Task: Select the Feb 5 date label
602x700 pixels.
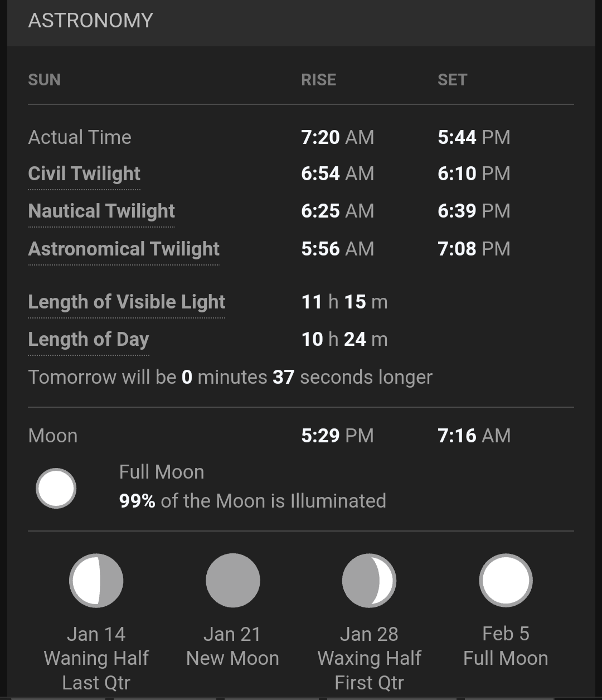Action: 506,634
